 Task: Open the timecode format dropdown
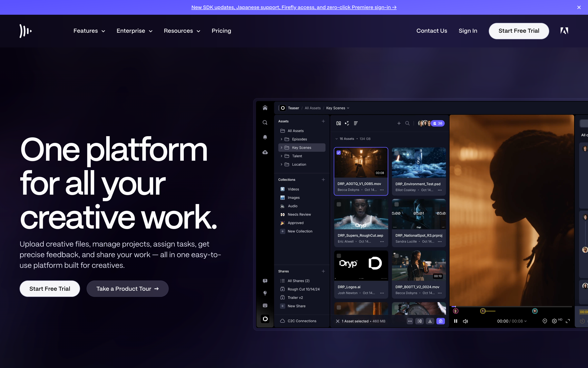tap(525, 321)
